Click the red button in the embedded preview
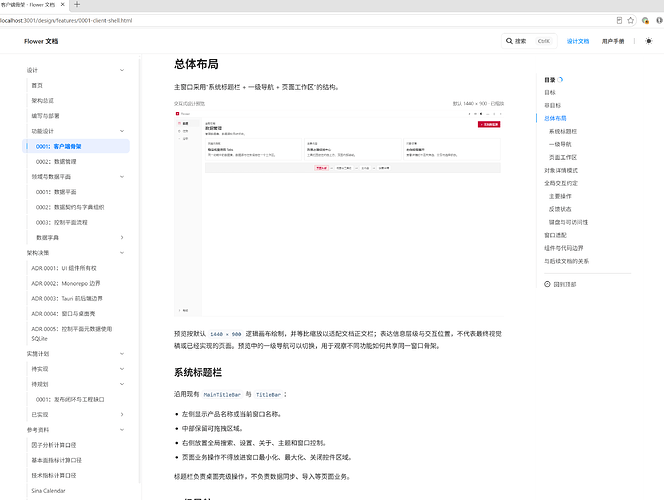Image resolution: width=664 pixels, height=500 pixels. tap(489, 124)
